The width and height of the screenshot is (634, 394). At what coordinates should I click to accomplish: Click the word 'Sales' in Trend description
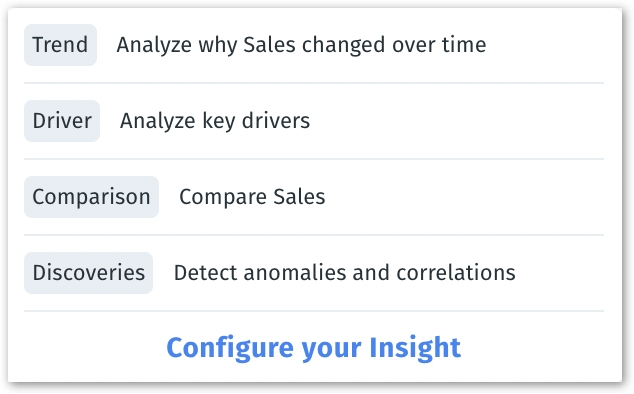click(x=269, y=44)
